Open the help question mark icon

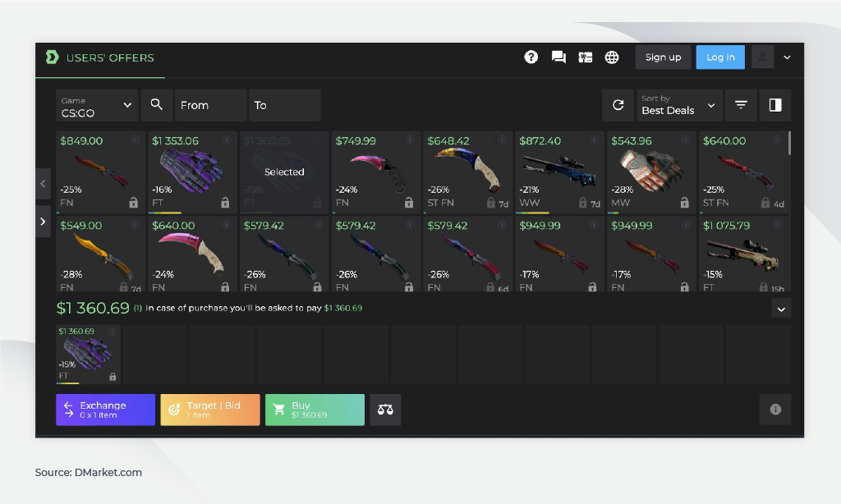(531, 57)
